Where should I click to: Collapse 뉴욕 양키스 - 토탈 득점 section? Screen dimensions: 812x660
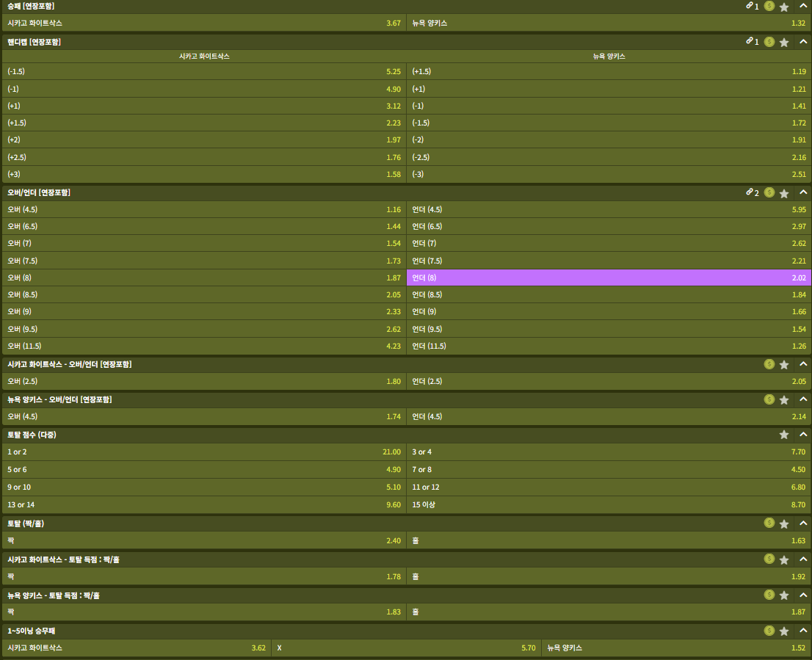tap(803, 594)
